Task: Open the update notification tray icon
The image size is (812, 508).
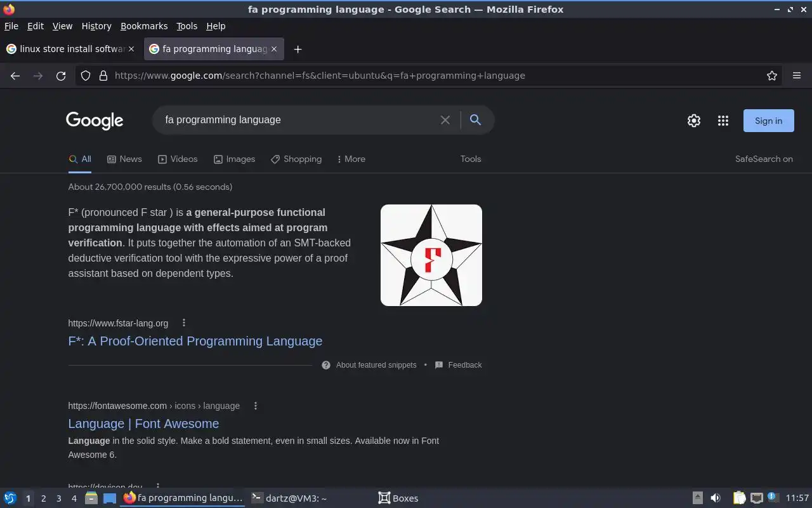Action: (772, 498)
